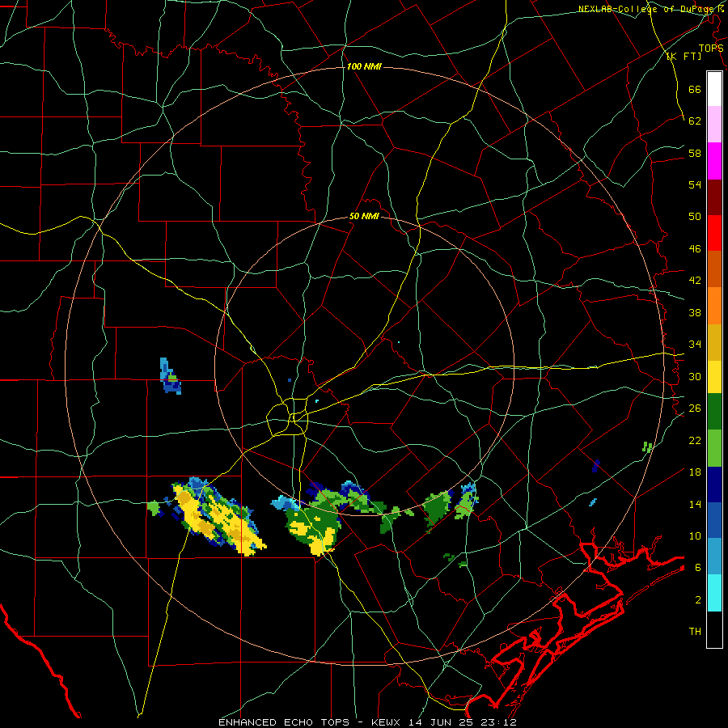The height and width of the screenshot is (728, 728).
Task: Click the bright red swatch between 50 and 46
Action: pyautogui.click(x=714, y=233)
